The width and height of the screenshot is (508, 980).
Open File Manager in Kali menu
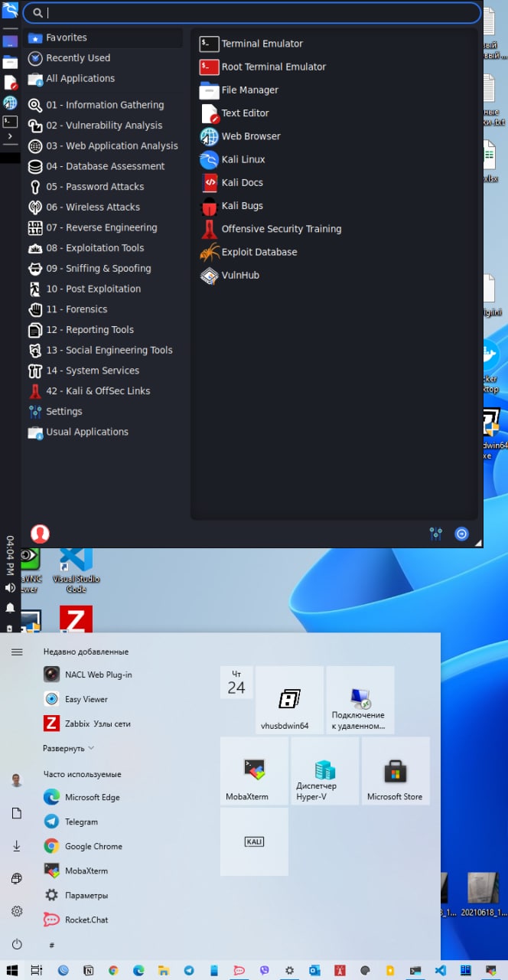[239, 90]
